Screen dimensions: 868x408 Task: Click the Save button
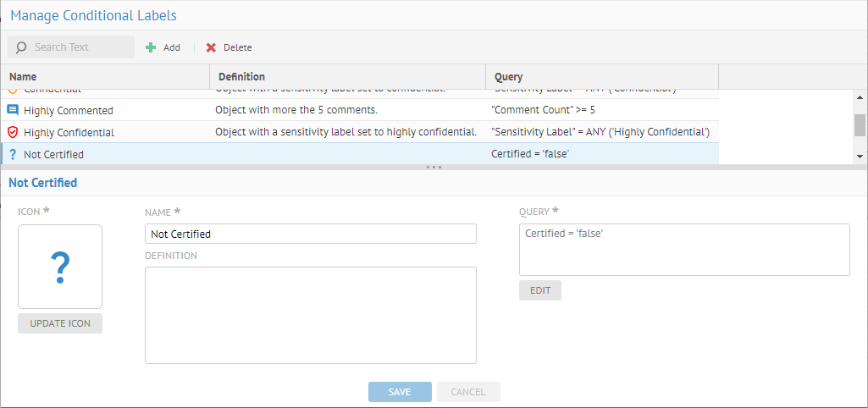(400, 392)
